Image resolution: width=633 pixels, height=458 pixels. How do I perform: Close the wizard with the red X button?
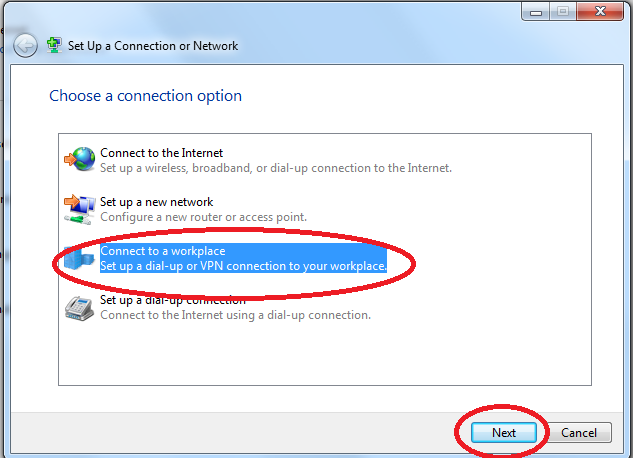click(600, 13)
